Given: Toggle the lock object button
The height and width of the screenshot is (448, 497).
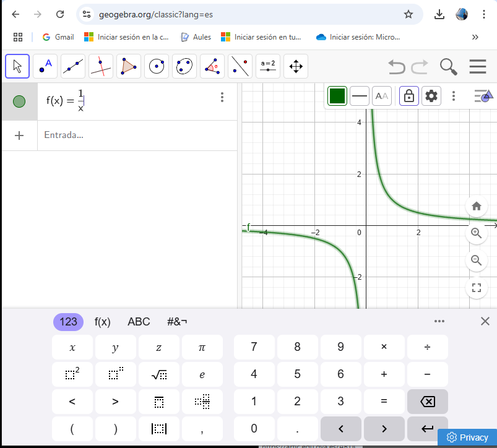Looking at the screenshot, I should 408,96.
